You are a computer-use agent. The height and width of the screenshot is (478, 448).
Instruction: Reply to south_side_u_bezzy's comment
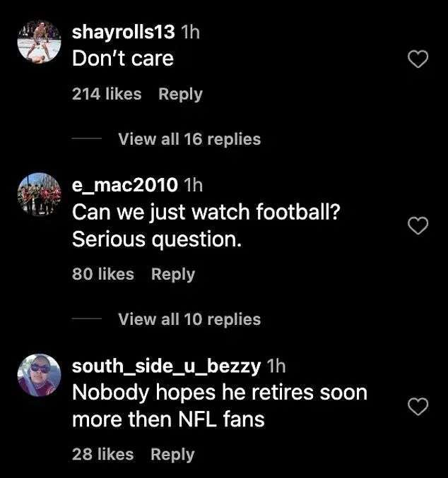pyautogui.click(x=173, y=455)
